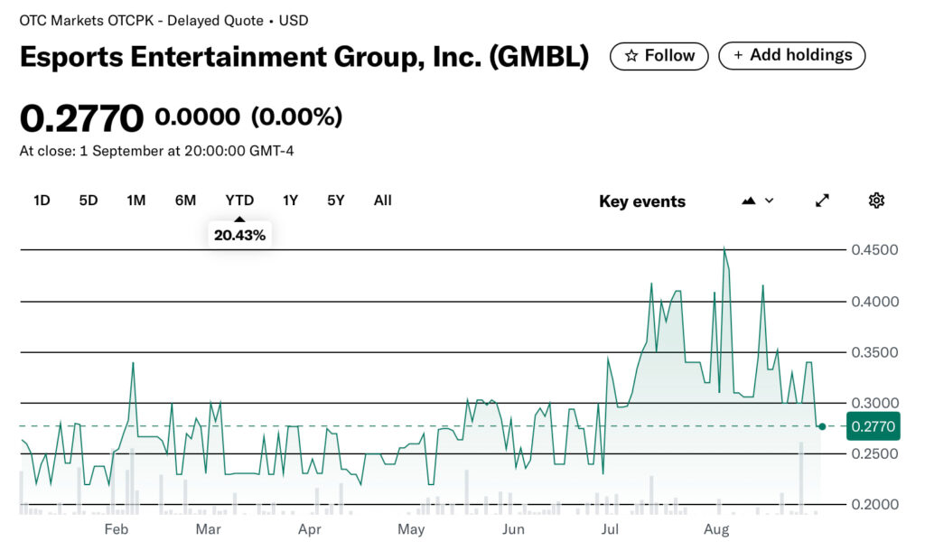Open the Esports Entertainment Group title link
The image size is (925, 560).
304,57
